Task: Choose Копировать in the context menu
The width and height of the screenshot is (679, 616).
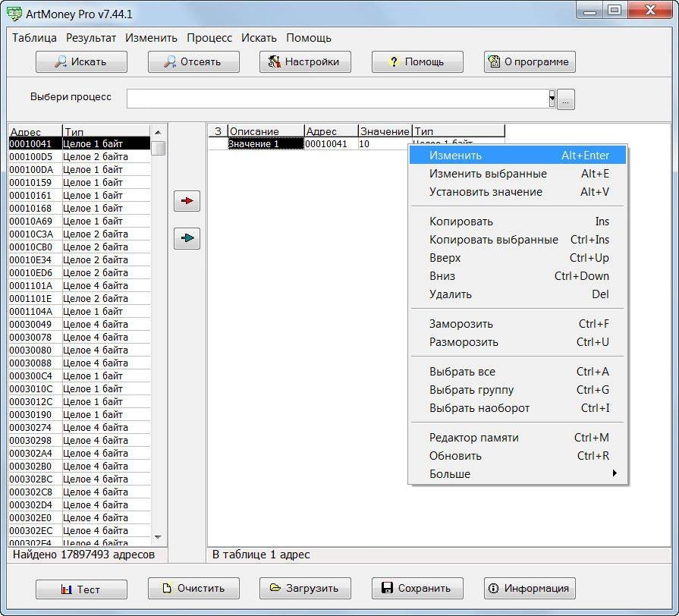Action: click(518, 222)
